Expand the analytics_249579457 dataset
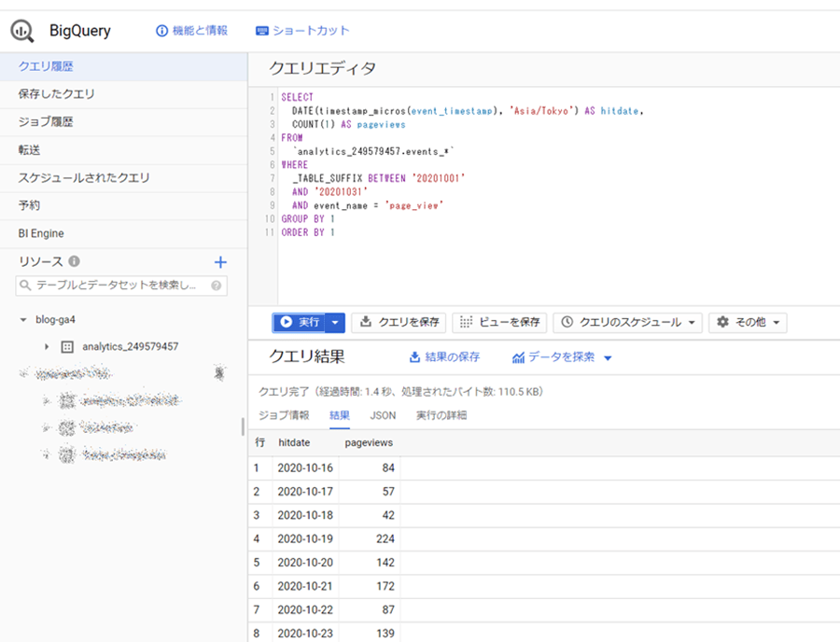The height and width of the screenshot is (642, 840). pyautogui.click(x=47, y=347)
